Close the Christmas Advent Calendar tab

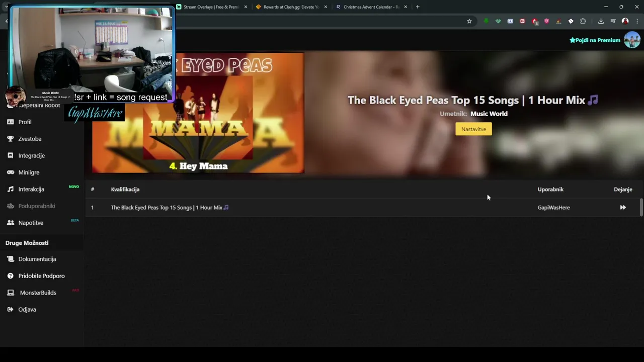pos(406,7)
